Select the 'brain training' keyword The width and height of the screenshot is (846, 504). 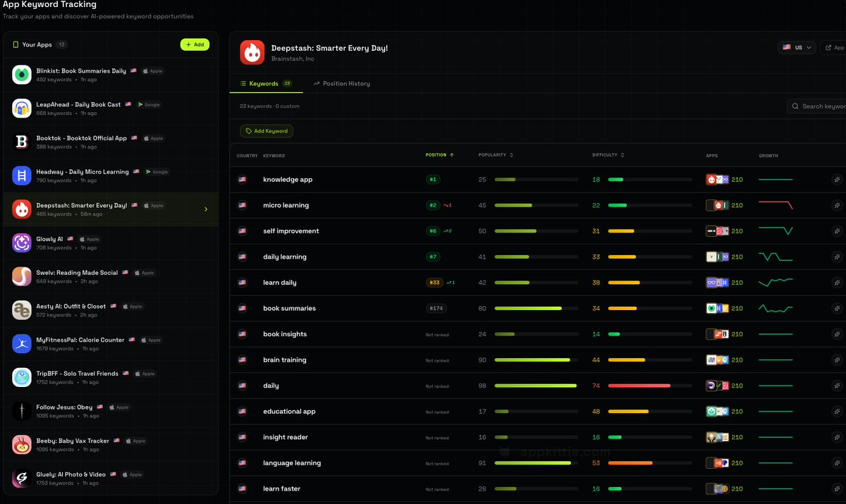coord(285,359)
